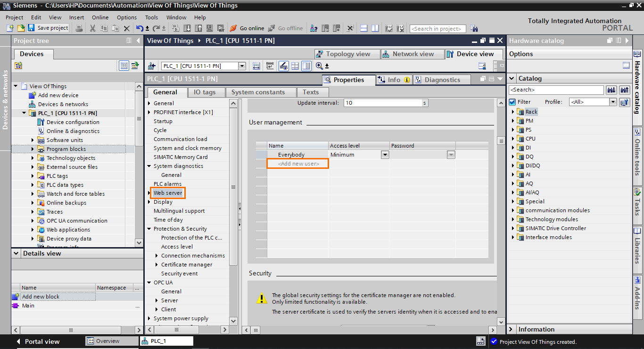Viewport: 644px width, 349px height.
Task: Click the Update interval value field
Action: [382, 103]
